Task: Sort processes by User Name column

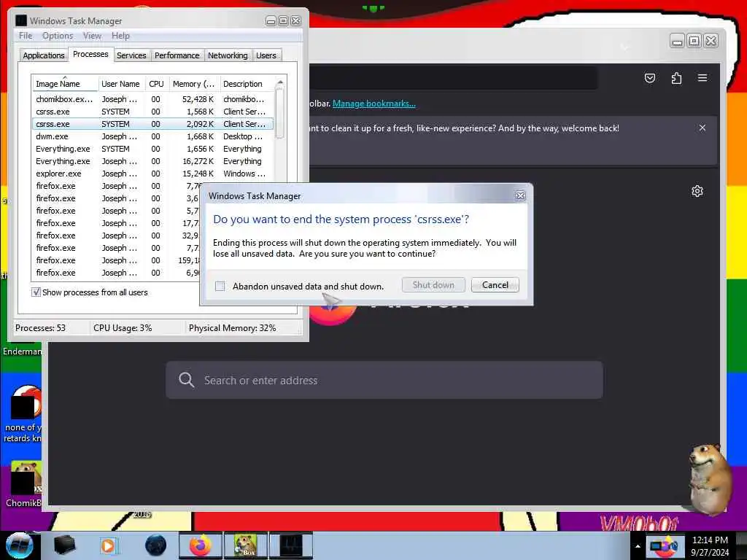Action: pos(120,84)
